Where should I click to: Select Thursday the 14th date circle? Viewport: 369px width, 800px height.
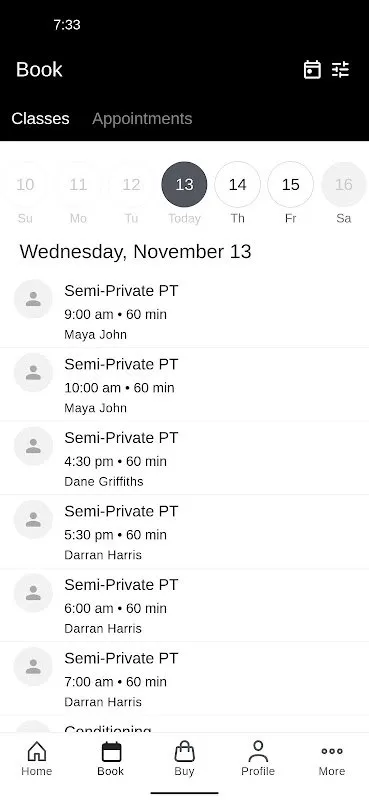pyautogui.click(x=237, y=184)
